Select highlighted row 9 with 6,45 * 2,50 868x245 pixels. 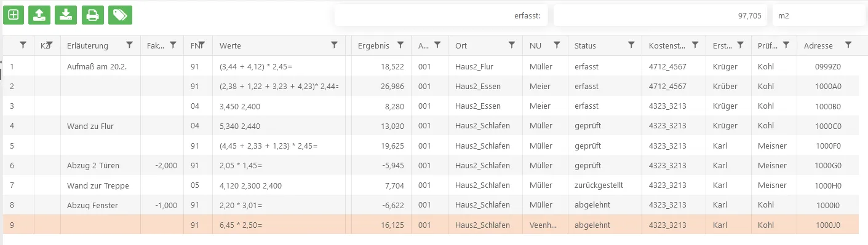coord(431,225)
